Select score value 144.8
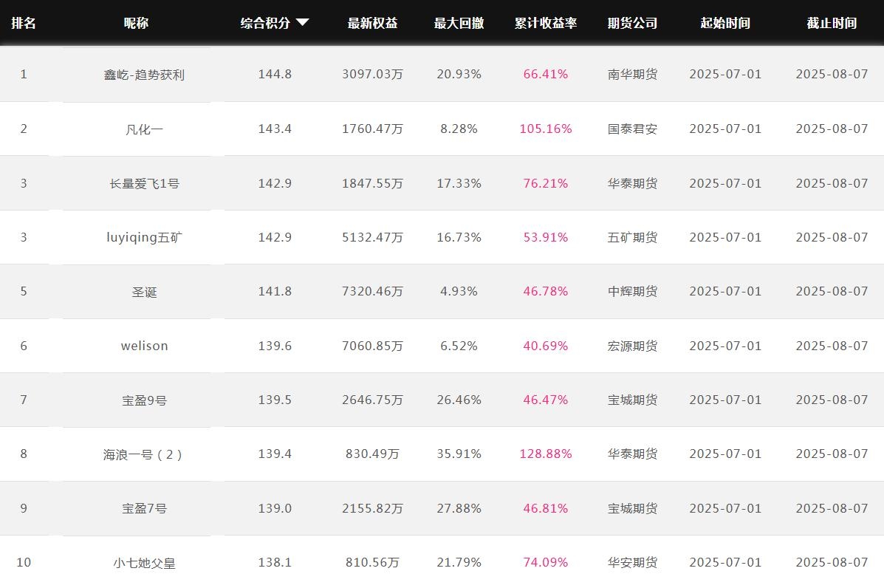Viewport: 884px width, 588px height. point(275,74)
